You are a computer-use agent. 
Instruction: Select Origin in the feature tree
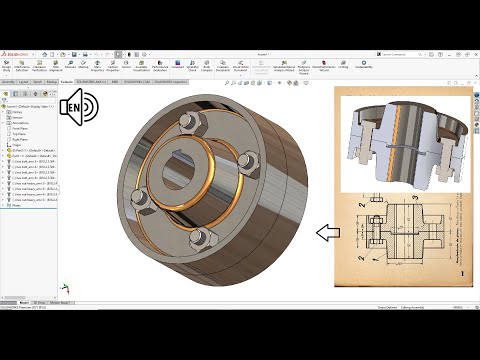click(x=16, y=145)
